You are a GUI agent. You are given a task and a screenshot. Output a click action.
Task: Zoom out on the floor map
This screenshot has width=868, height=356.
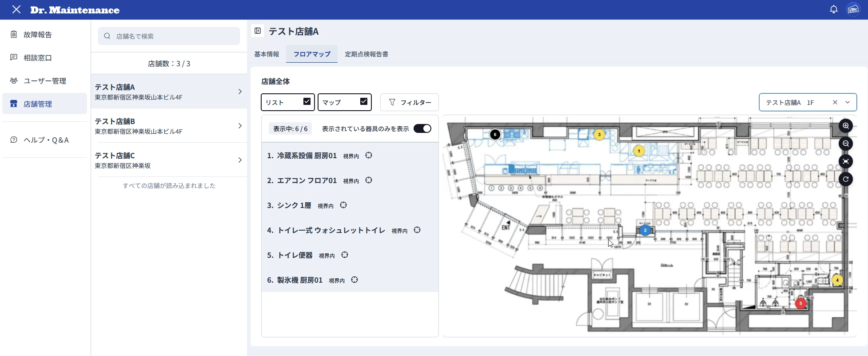[x=846, y=144]
